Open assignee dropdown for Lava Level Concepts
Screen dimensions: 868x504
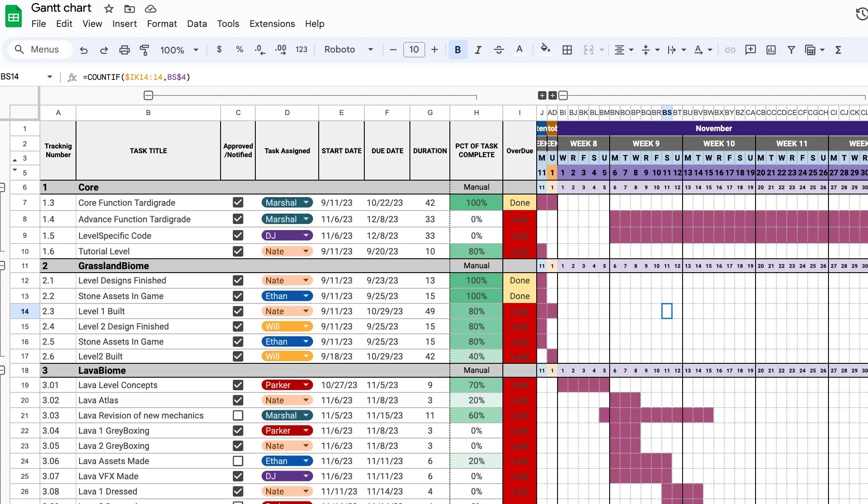(306, 385)
